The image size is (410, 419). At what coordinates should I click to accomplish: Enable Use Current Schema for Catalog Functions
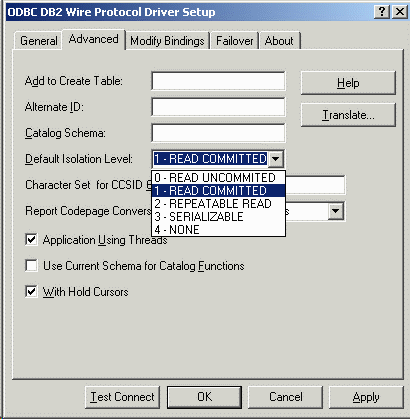31,266
